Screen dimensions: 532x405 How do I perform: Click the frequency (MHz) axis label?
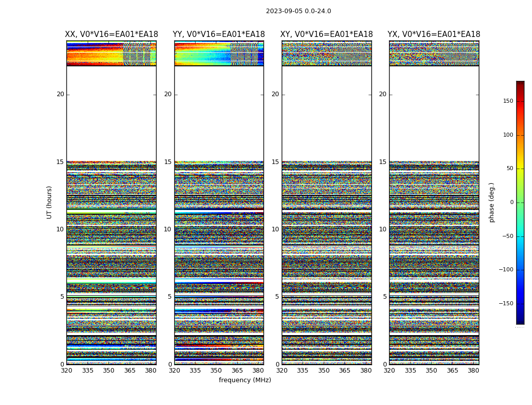(x=245, y=380)
